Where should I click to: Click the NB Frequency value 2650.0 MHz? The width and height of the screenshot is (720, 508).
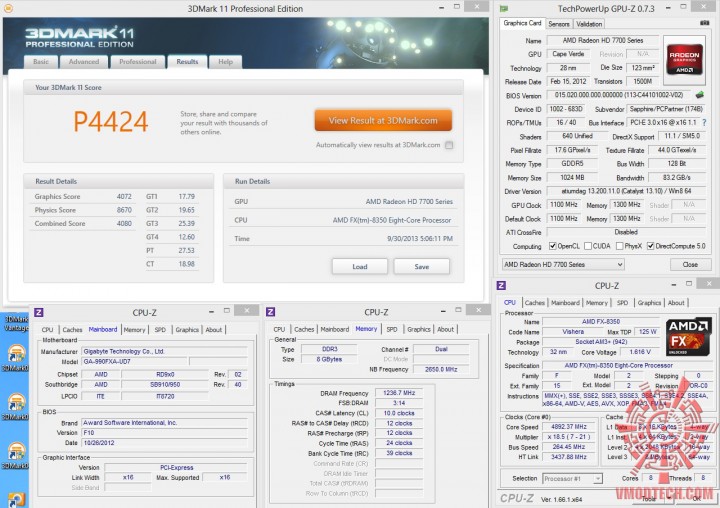tap(441, 369)
